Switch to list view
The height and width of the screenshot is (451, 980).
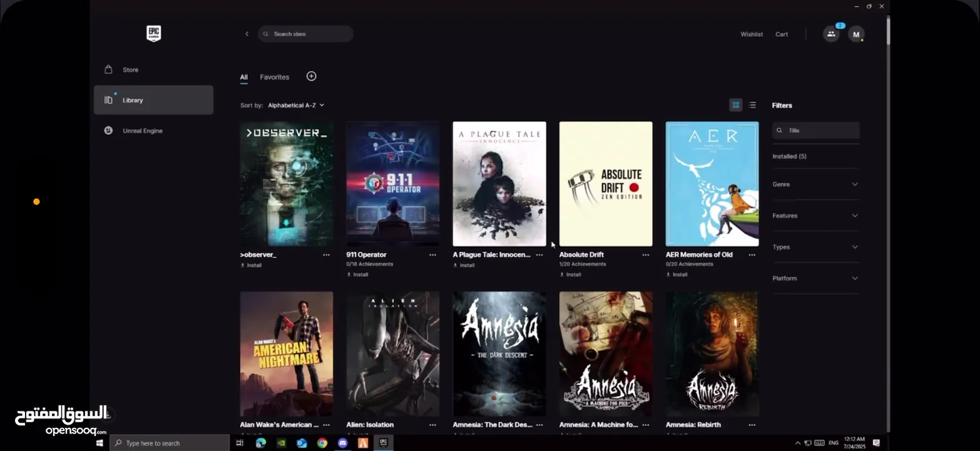coord(752,105)
